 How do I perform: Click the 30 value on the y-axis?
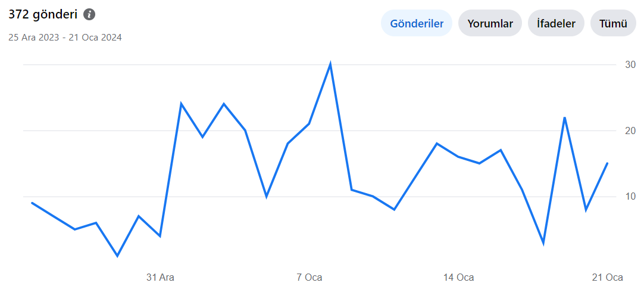630,64
